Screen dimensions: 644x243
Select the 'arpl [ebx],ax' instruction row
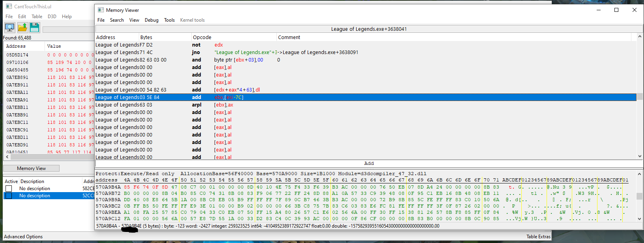pyautogui.click(x=366, y=105)
